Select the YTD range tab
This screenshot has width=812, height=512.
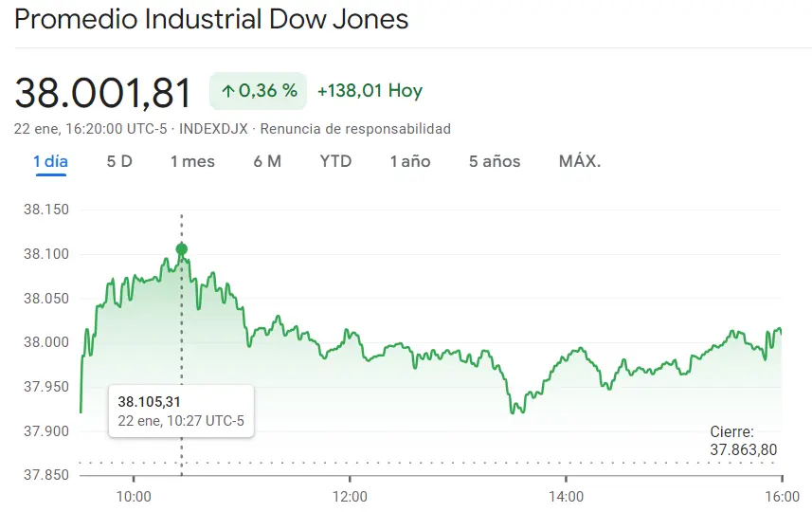(335, 162)
